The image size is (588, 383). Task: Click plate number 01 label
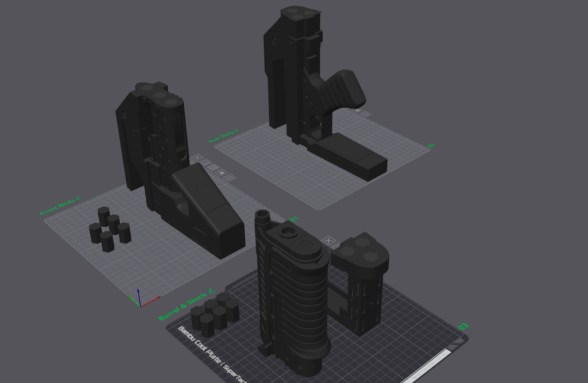click(x=294, y=219)
